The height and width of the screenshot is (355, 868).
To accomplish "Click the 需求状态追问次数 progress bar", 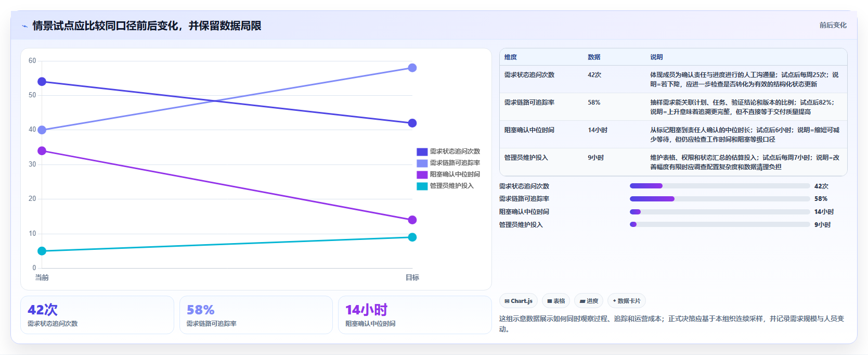I will point(720,186).
